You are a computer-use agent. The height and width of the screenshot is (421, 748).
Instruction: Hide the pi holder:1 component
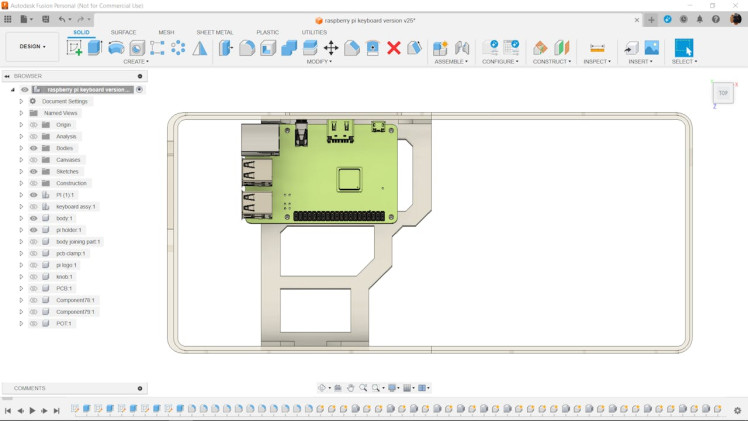pyautogui.click(x=33, y=230)
